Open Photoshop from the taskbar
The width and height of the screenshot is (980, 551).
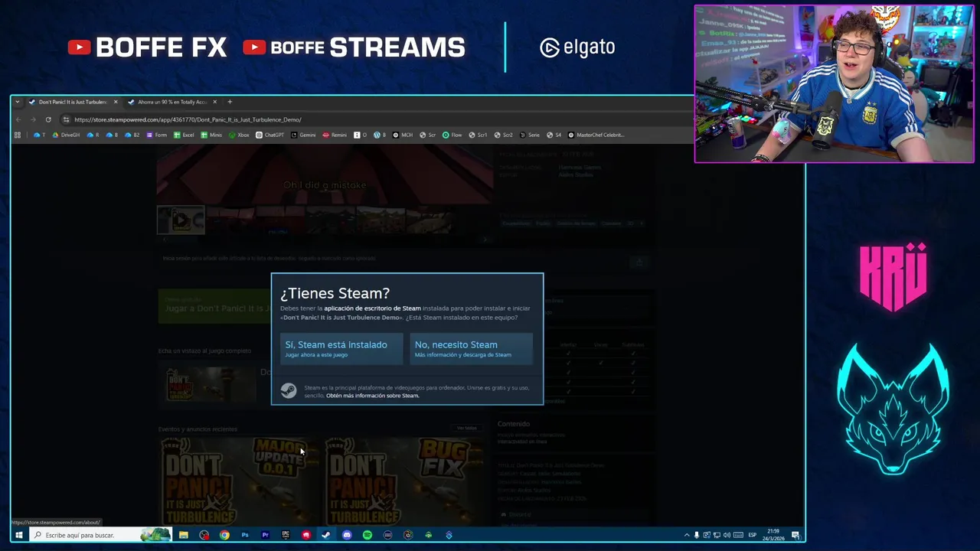click(x=245, y=535)
